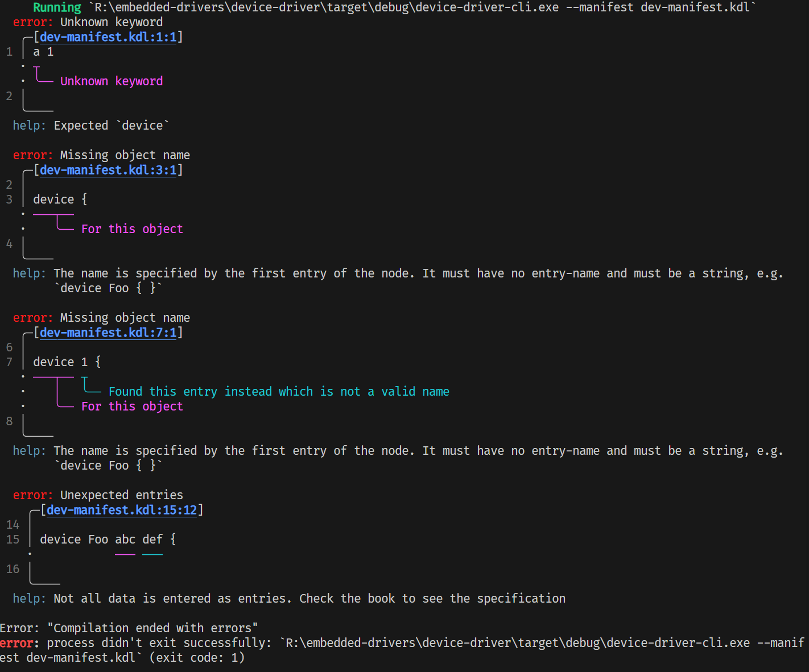
Task: Click the "Unexpected entries" error heading
Action: 122,495
